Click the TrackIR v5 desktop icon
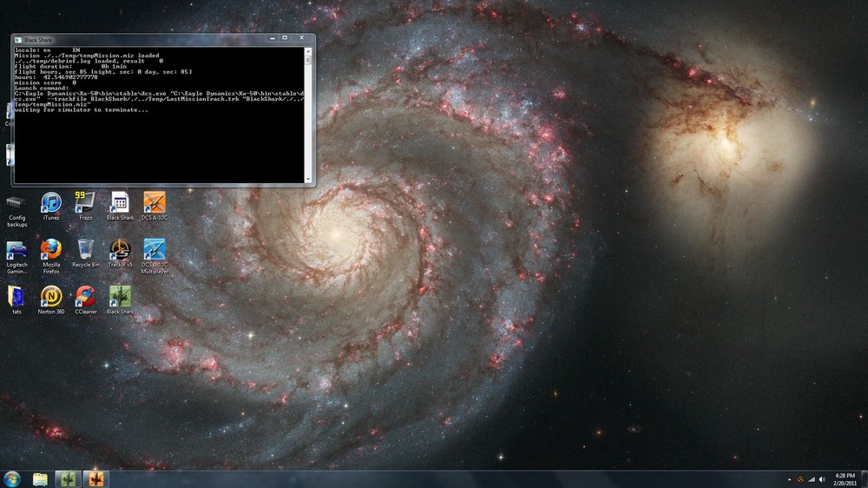868x488 pixels. (120, 254)
